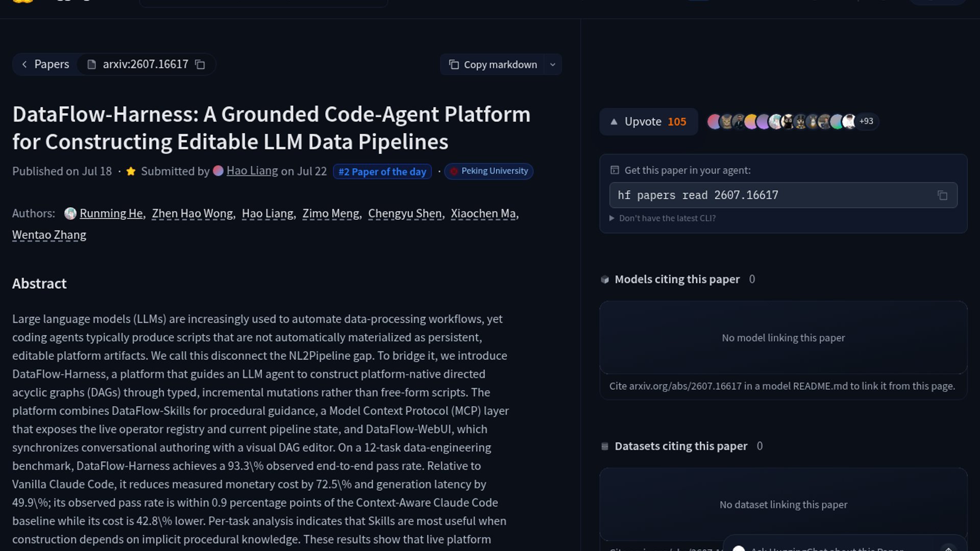Copy the hf papers read command
This screenshot has width=980, height=551.
point(942,195)
